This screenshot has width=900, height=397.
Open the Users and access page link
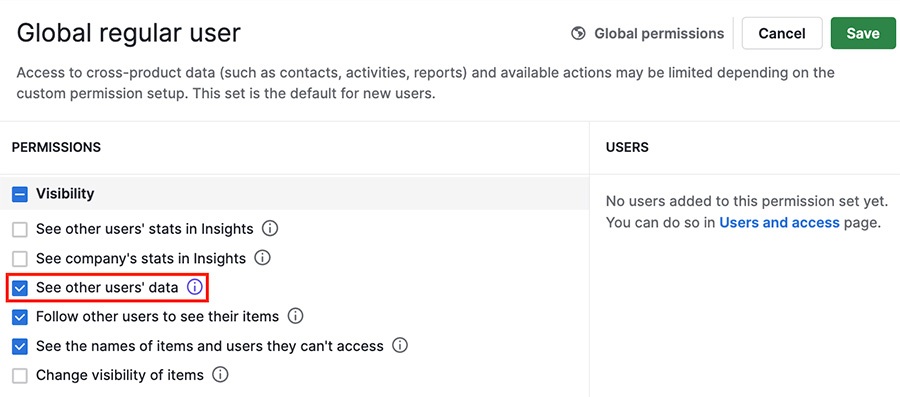(x=779, y=223)
